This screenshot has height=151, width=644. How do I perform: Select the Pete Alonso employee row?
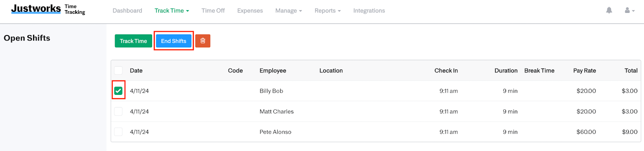coord(376,132)
